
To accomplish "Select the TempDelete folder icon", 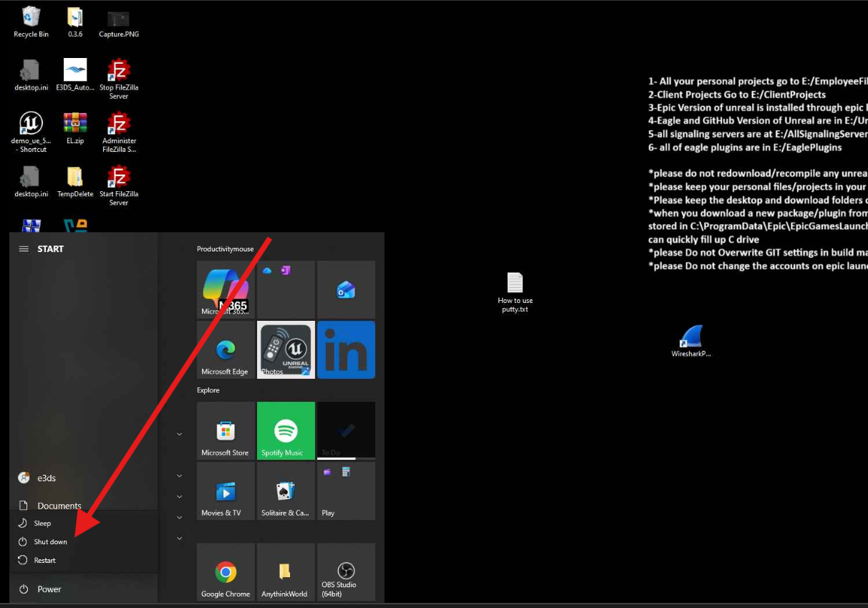I will [75, 181].
